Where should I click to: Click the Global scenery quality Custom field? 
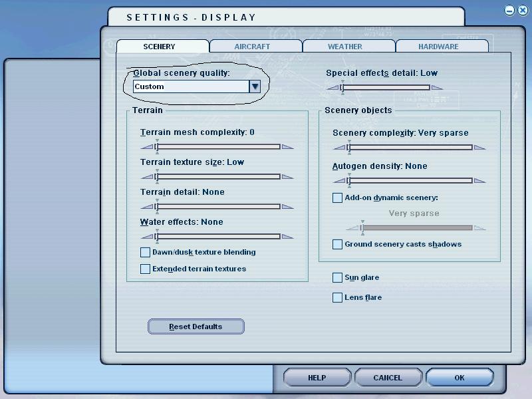coord(191,86)
